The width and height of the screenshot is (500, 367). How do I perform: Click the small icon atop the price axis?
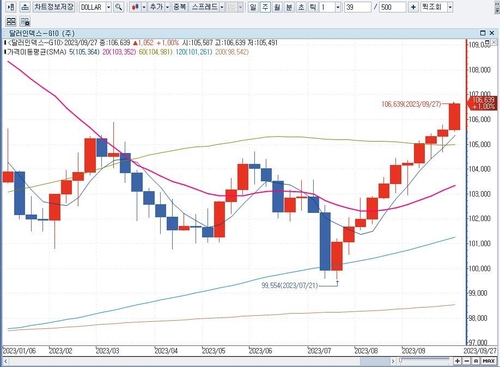(488, 42)
